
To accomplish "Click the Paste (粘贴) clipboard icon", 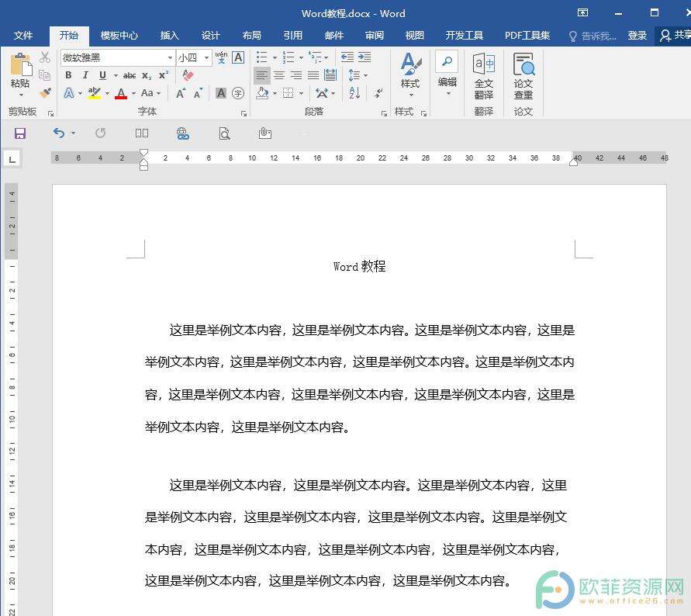I will (x=21, y=64).
